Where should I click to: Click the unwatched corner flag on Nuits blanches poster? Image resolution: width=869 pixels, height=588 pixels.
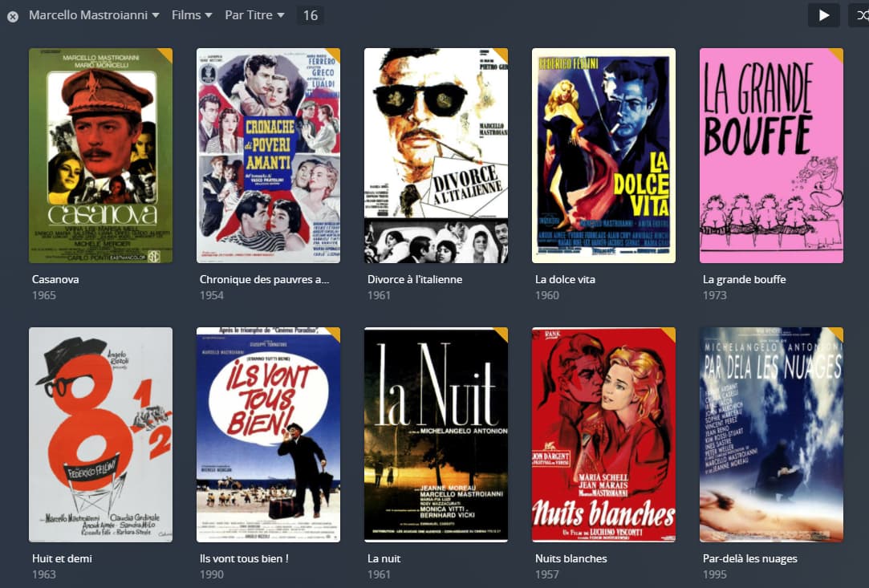coord(670,333)
